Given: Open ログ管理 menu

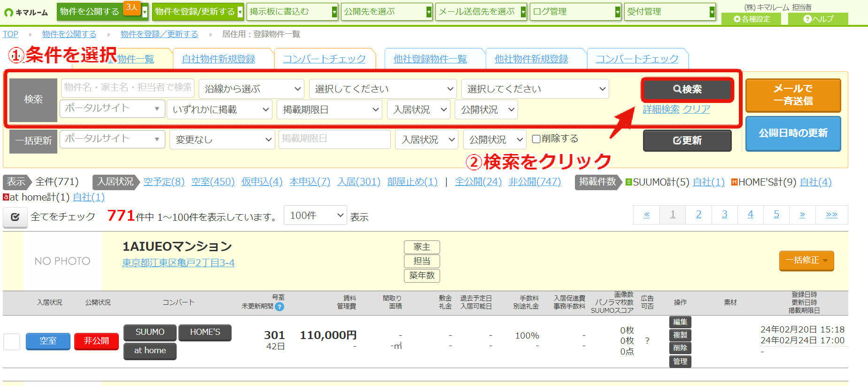Looking at the screenshot, I should 575,12.
